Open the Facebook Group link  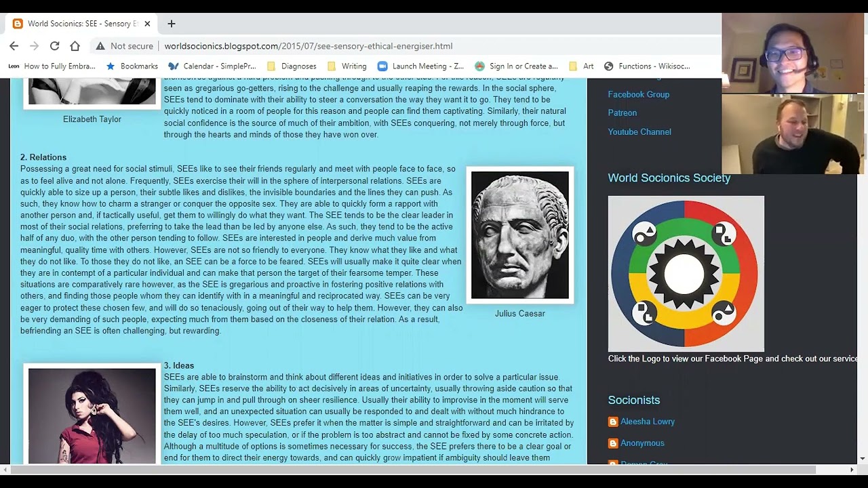tap(639, 94)
